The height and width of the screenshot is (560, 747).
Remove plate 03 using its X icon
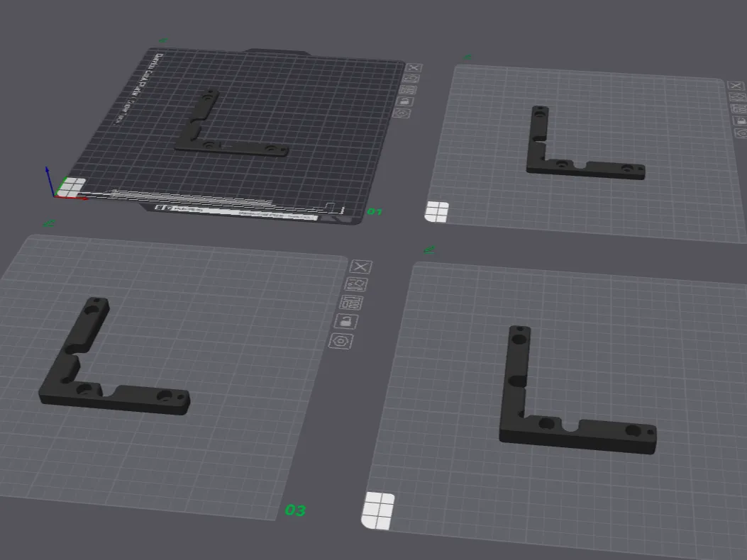(x=360, y=267)
